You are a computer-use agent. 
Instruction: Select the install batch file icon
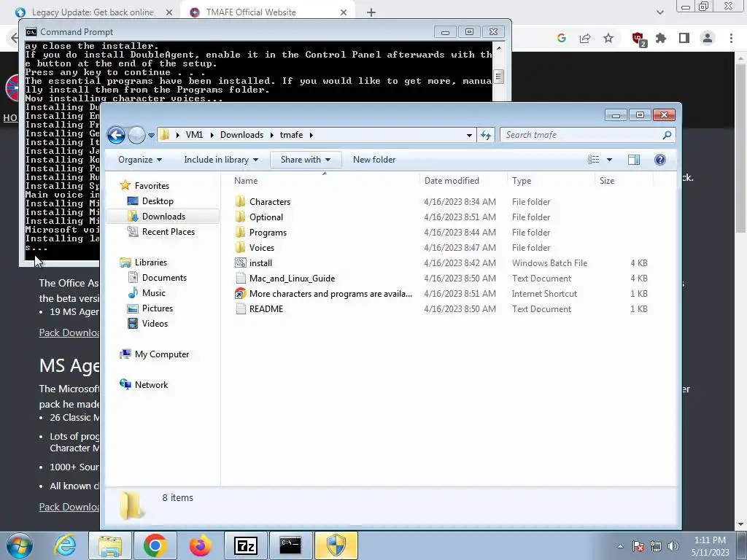tap(241, 262)
